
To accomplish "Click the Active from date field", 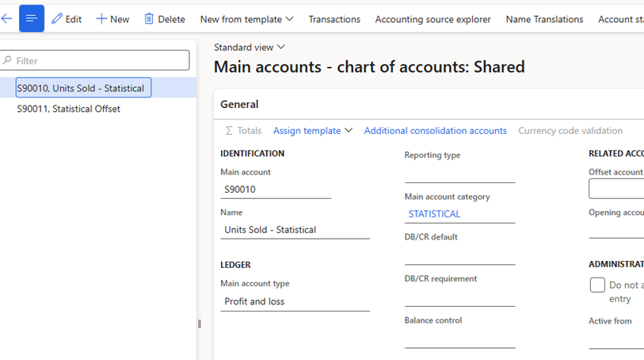I will 616,339.
